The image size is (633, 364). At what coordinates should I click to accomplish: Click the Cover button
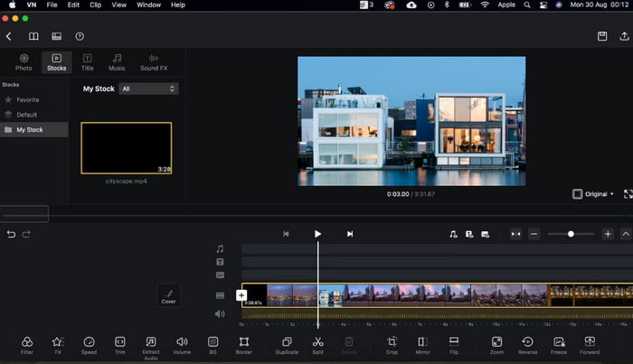168,295
